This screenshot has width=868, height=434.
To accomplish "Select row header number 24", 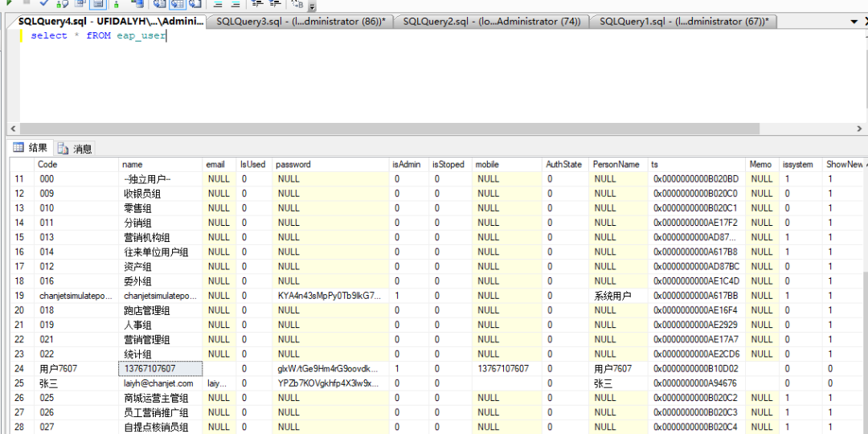I will tap(23, 368).
